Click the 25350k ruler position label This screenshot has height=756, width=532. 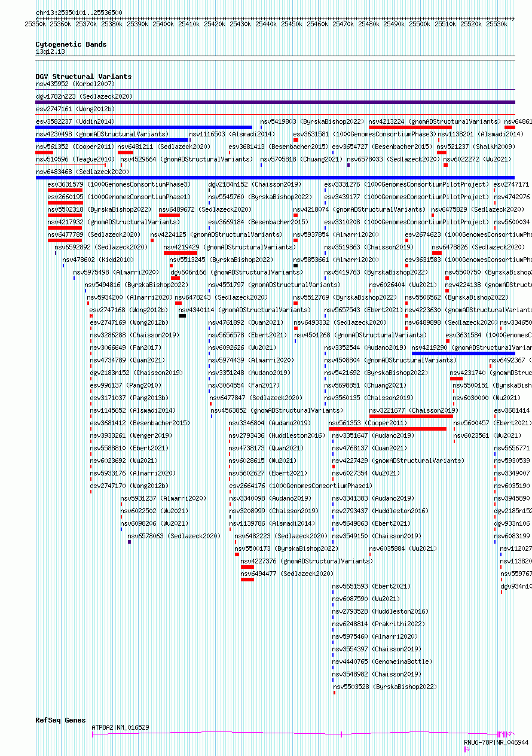[35, 24]
